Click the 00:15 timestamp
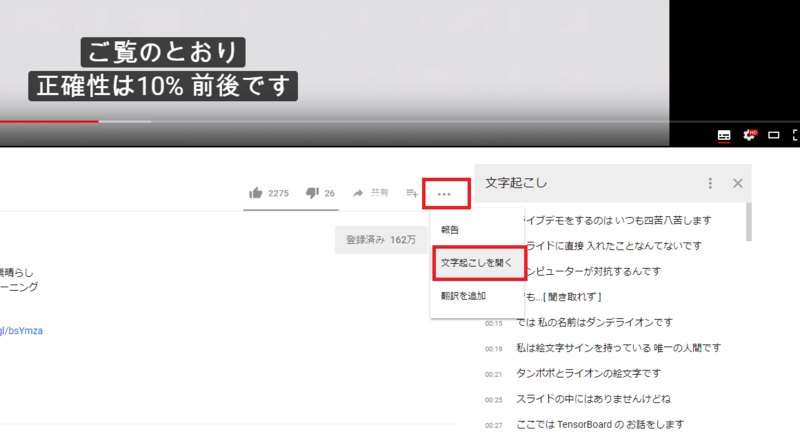The height and width of the screenshot is (434, 800). coord(493,323)
